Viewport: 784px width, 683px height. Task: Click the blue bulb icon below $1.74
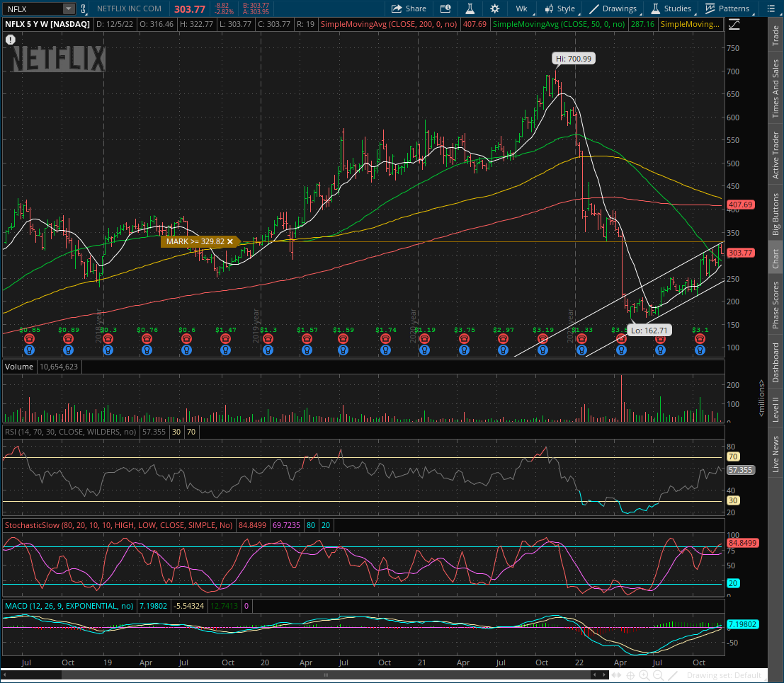(x=385, y=350)
